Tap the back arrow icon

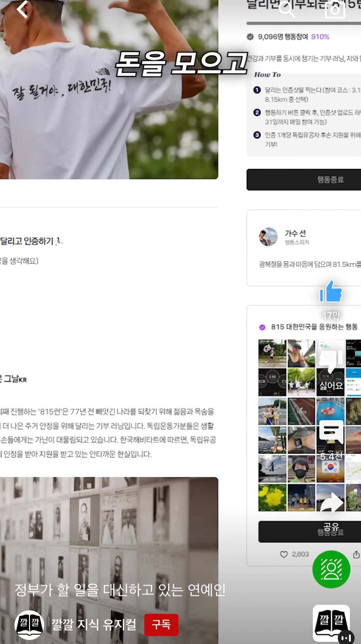click(22, 9)
